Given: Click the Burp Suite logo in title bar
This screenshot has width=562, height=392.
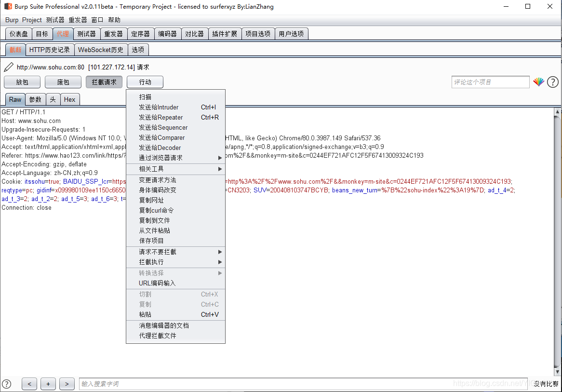Looking at the screenshot, I should (8, 6).
